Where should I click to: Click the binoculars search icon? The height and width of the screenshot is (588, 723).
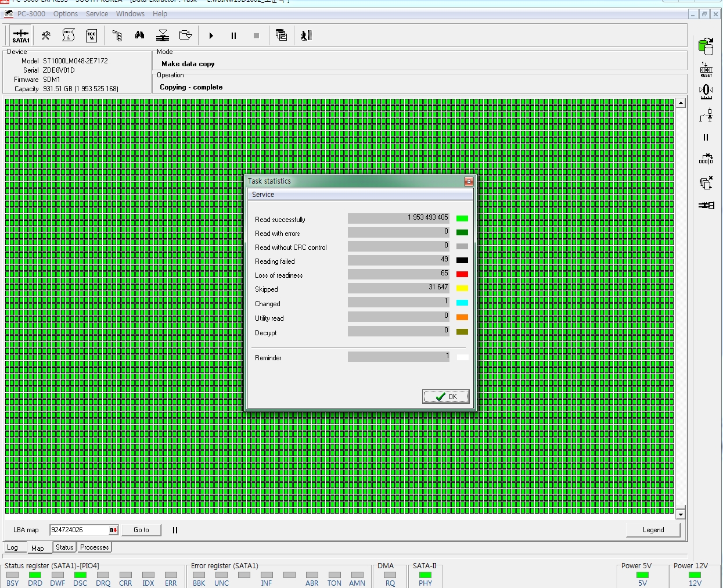pos(139,36)
